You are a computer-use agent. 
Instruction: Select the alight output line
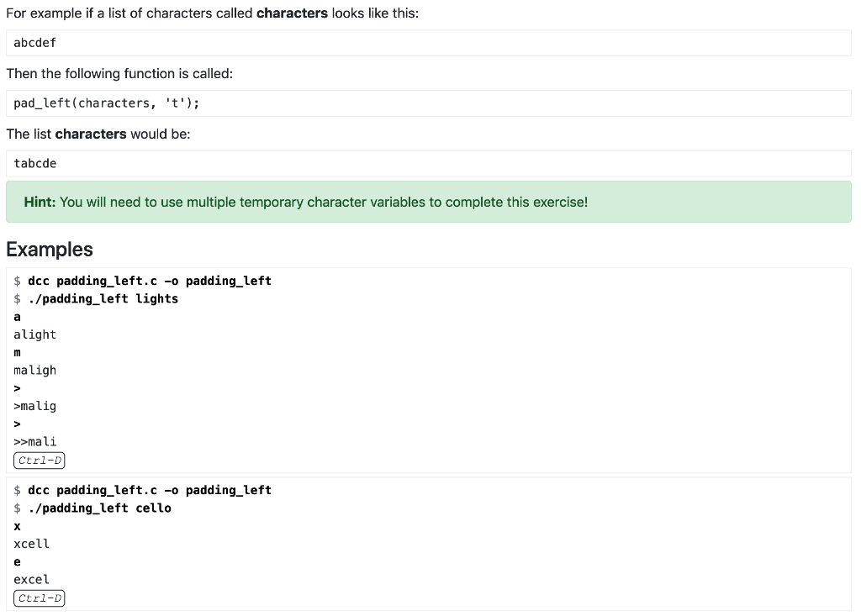point(34,334)
